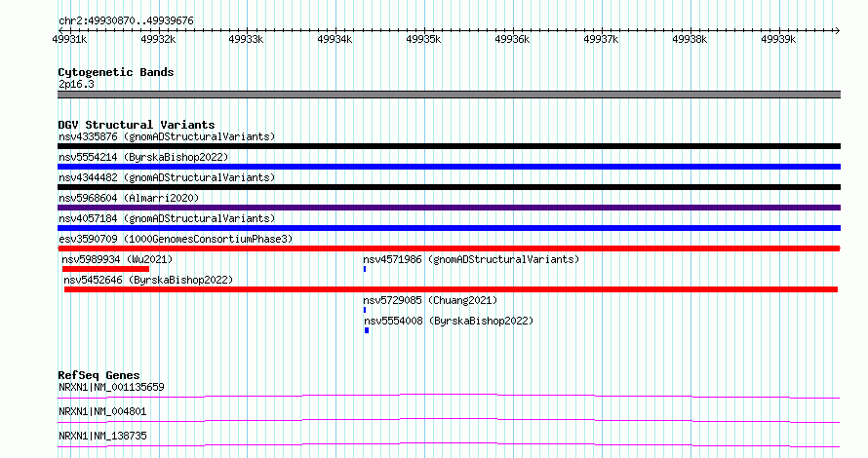
Task: Click the long red bar for nsv5452646
Action: coord(451,289)
